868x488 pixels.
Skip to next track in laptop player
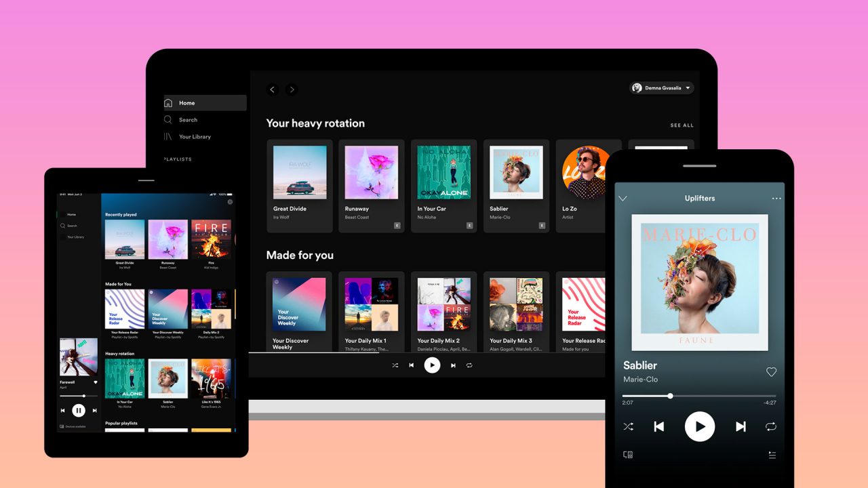[x=453, y=365]
